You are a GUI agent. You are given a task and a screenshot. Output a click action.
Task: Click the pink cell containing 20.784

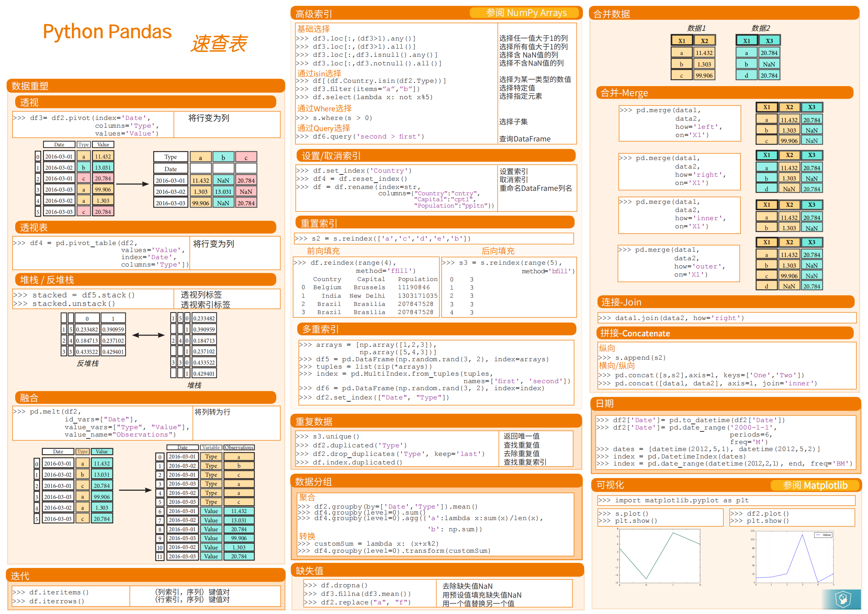[x=103, y=178]
